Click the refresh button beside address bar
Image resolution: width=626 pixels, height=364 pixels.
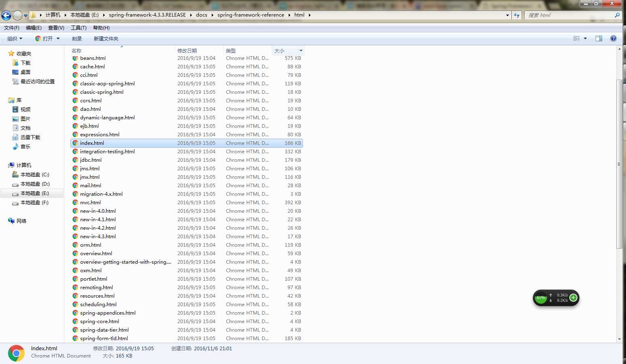517,15
